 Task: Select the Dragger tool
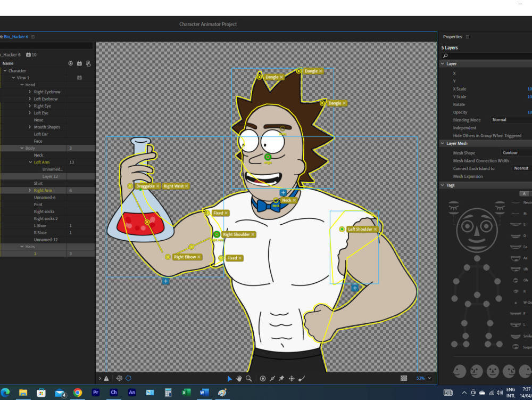pyautogui.click(x=292, y=378)
